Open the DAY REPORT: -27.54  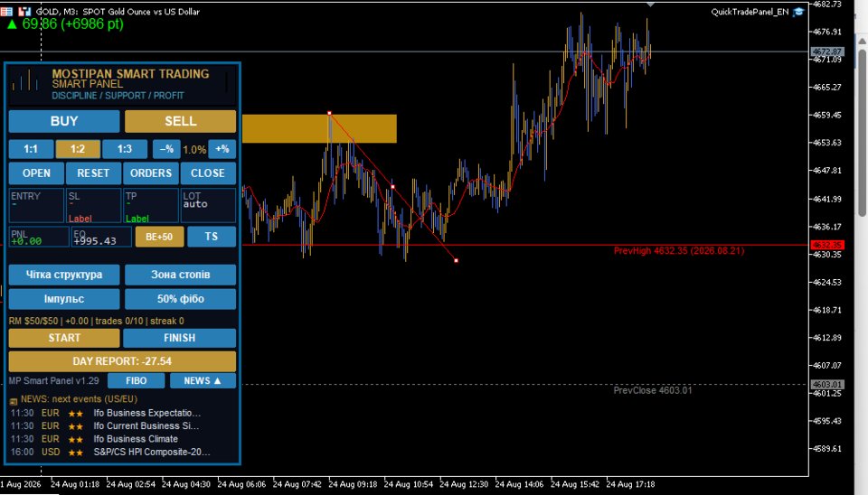(122, 361)
